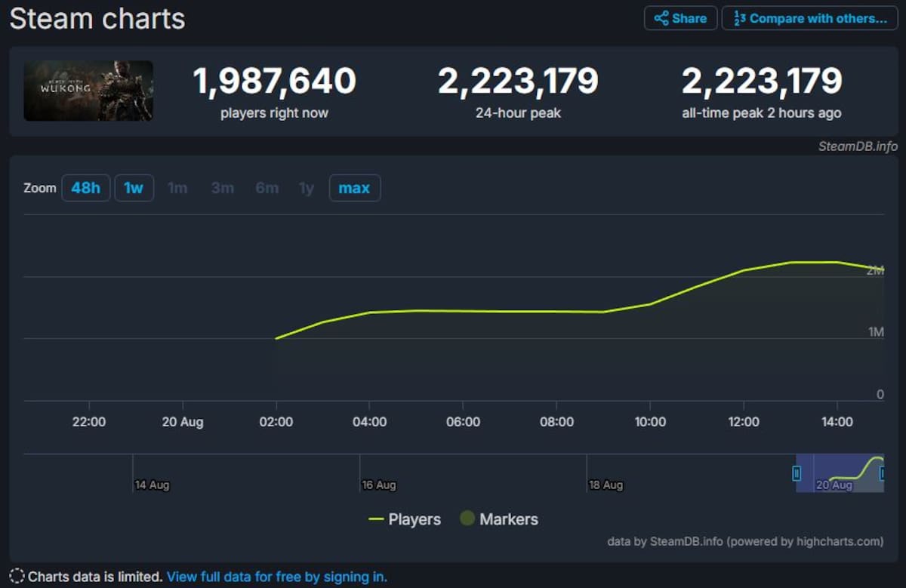The image size is (906, 588).
Task: Click the 16 Aug navigator marker
Action: pyautogui.click(x=378, y=485)
